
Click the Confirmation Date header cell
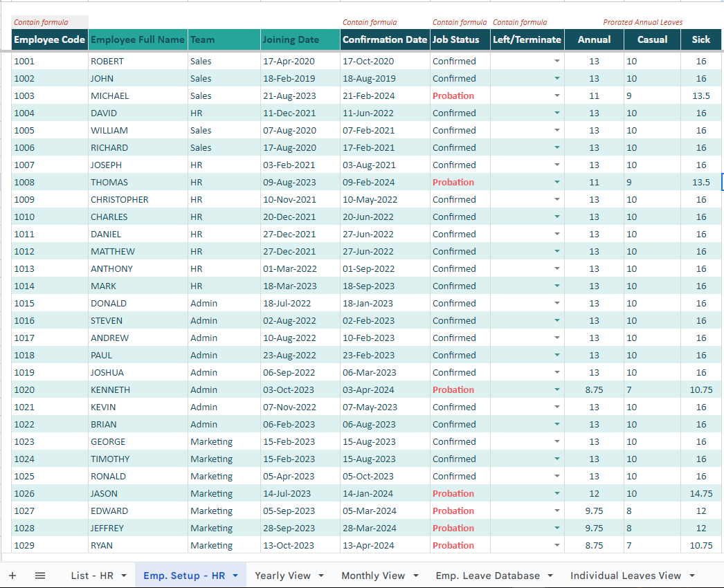(x=384, y=39)
